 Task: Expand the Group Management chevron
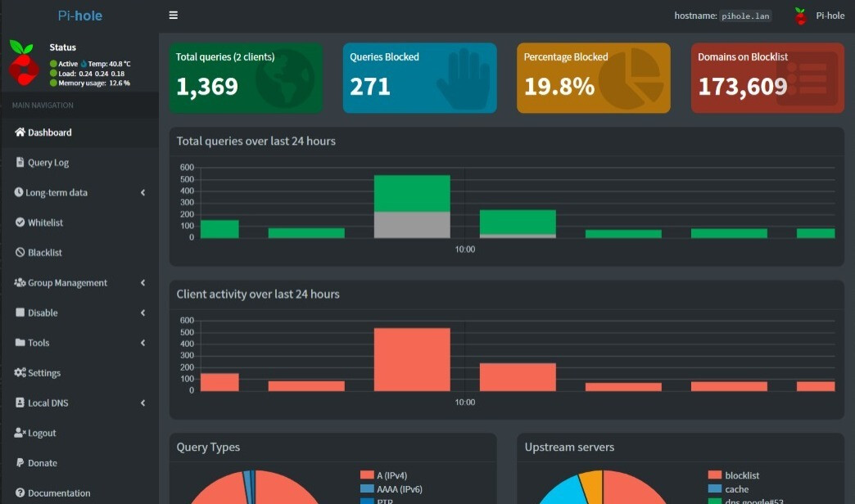pyautogui.click(x=142, y=282)
